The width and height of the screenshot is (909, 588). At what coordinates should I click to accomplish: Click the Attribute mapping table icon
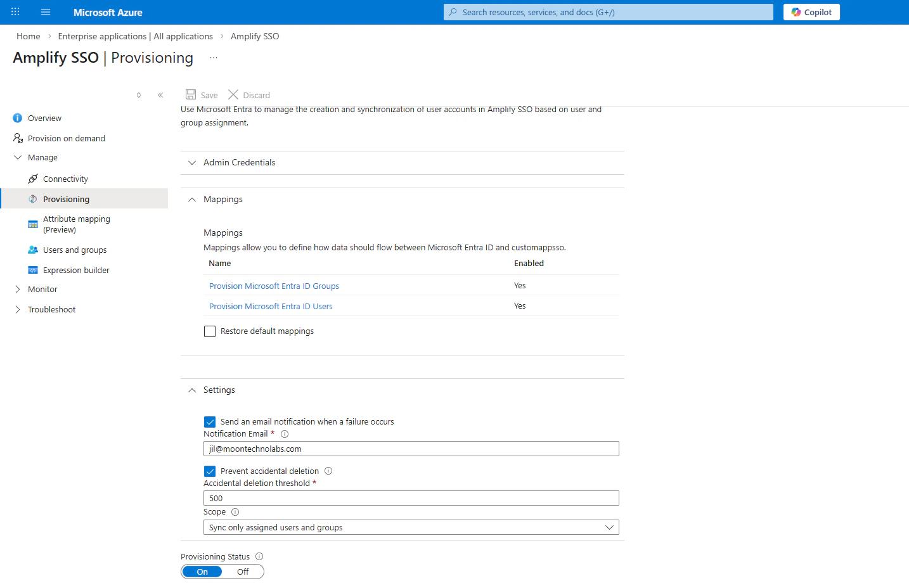(x=33, y=224)
